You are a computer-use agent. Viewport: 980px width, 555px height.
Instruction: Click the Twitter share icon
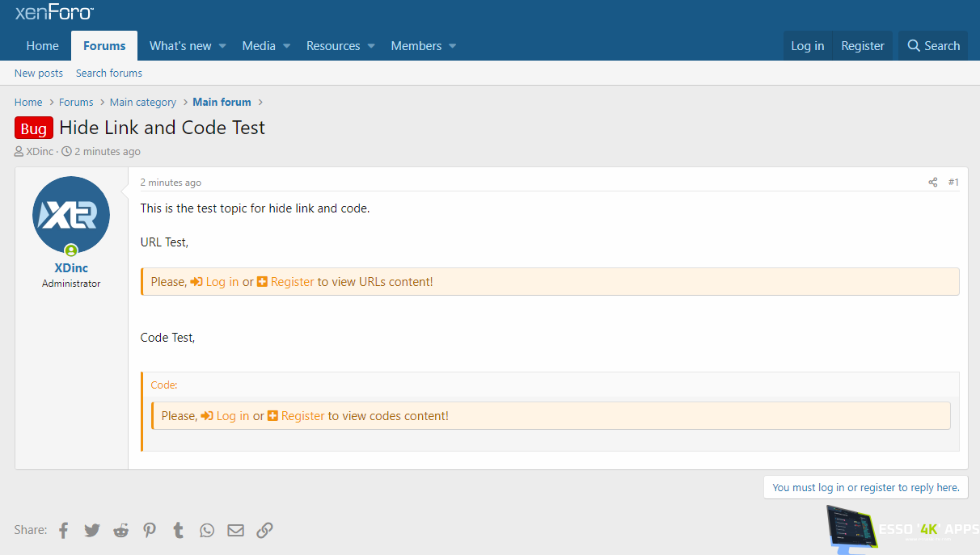click(x=92, y=530)
